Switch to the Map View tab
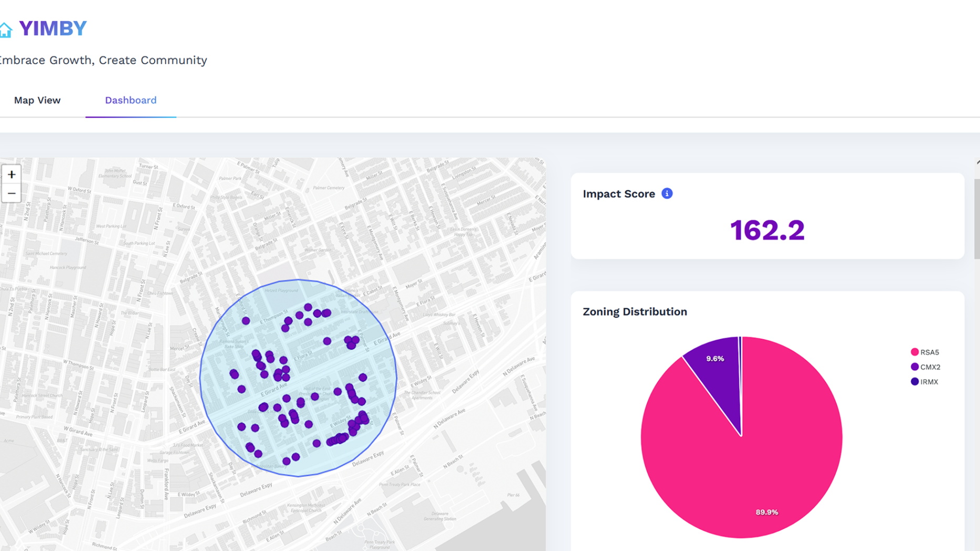 point(37,100)
